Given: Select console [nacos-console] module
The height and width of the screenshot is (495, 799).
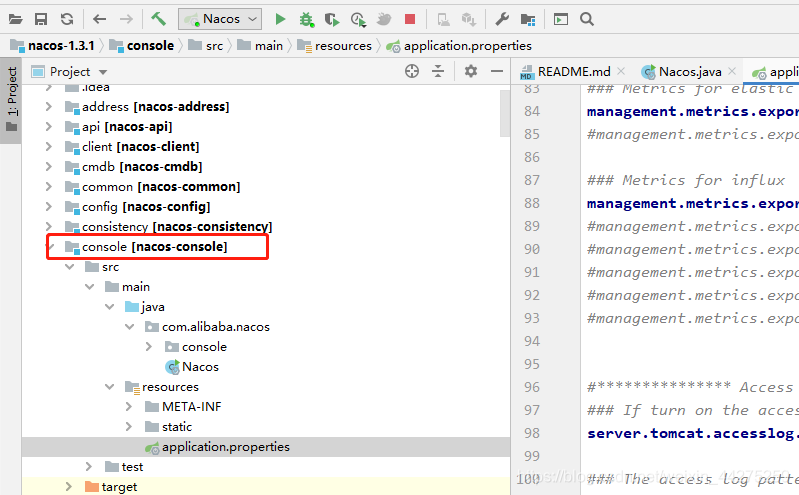Looking at the screenshot, I should tap(154, 247).
